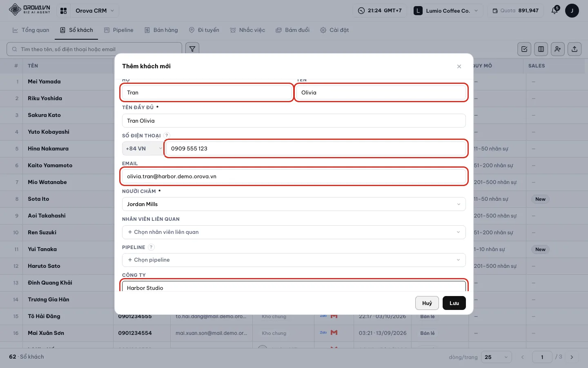Expand Orova CRM app dropdown
588x368 pixels.
point(94,11)
